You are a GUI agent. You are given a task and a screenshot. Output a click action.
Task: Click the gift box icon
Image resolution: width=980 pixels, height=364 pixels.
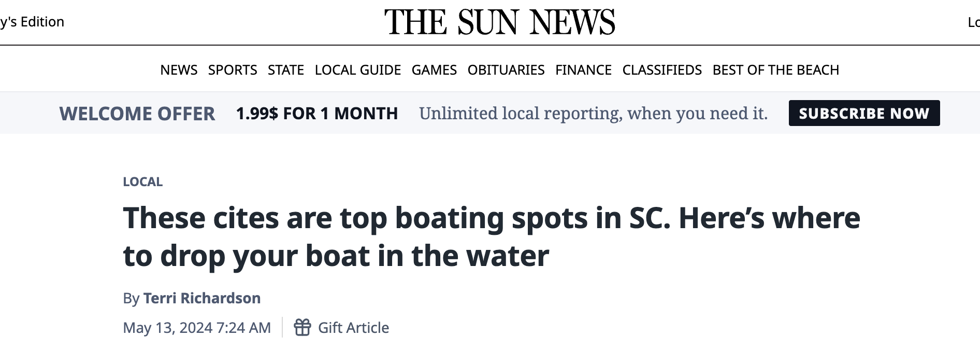302,327
